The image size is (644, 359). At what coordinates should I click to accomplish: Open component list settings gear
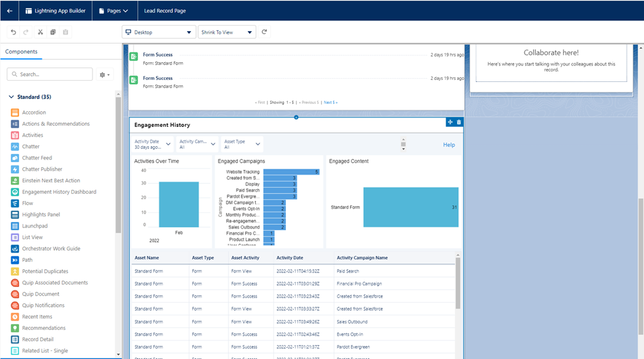click(x=105, y=75)
